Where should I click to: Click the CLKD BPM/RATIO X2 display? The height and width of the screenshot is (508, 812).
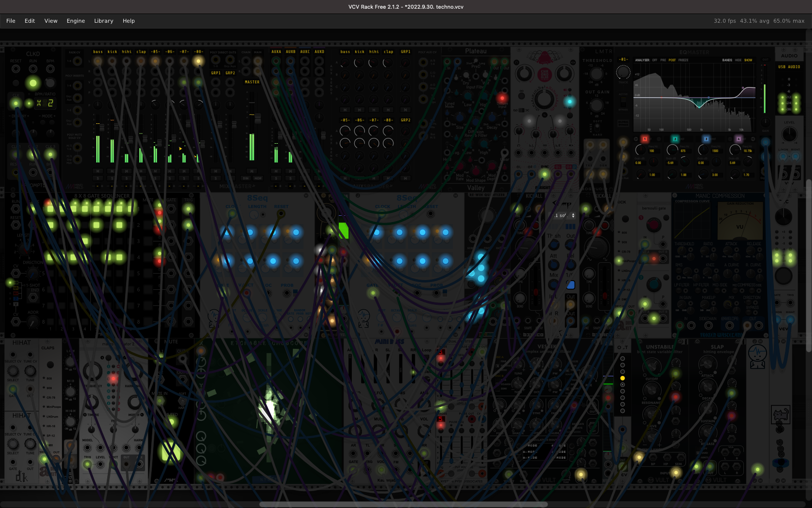click(x=45, y=103)
